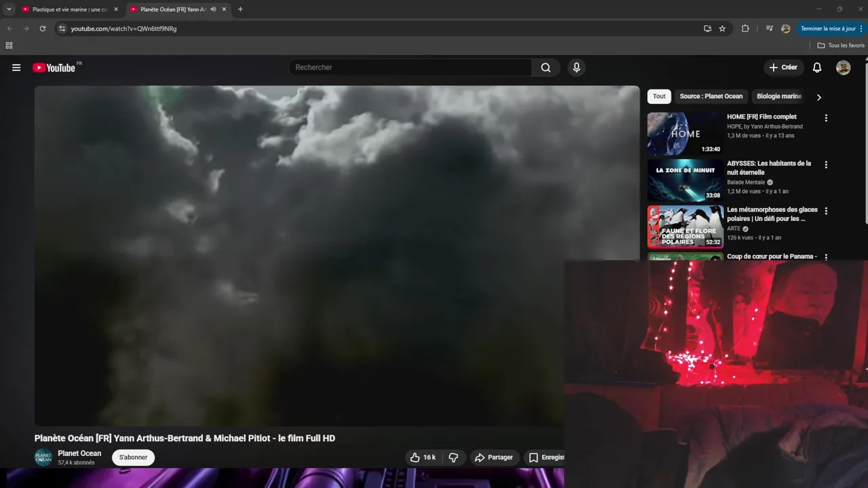
Task: Open the apps grid in bookmarks bar
Action: [9, 45]
